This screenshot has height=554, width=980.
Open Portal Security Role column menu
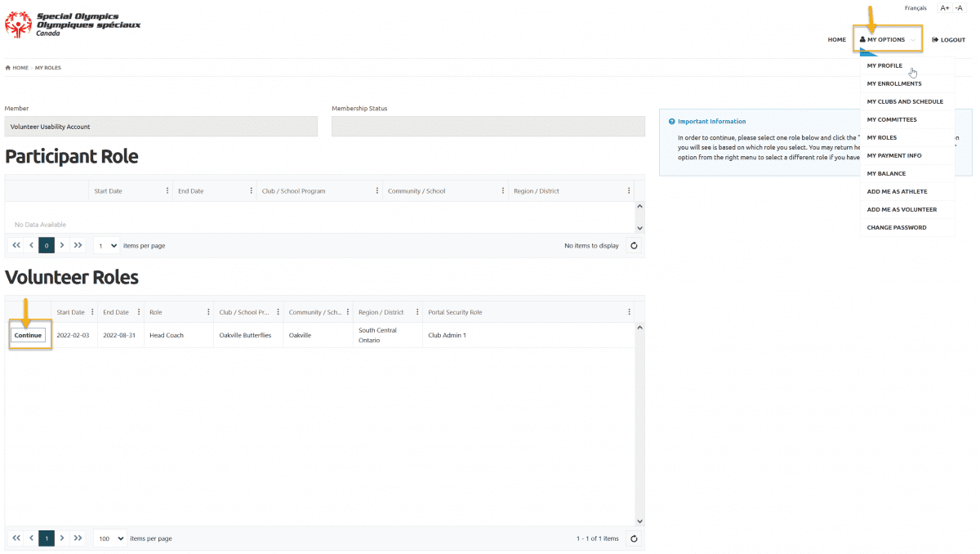click(x=629, y=311)
